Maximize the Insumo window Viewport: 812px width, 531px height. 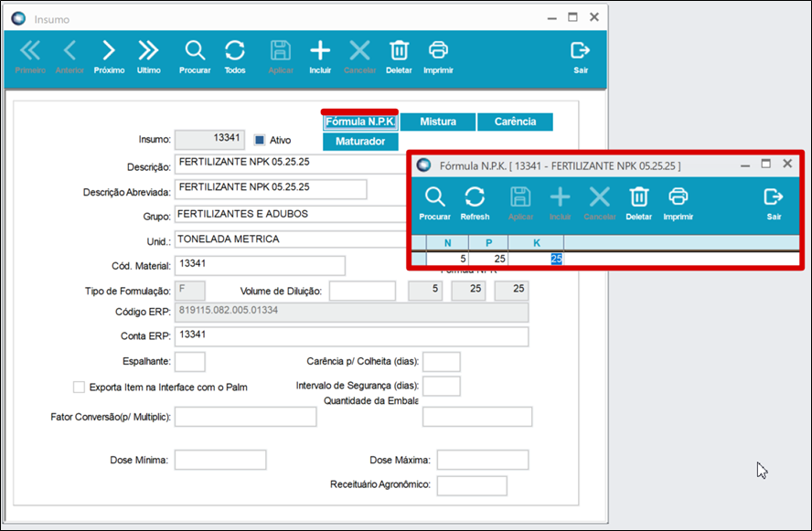tap(572, 17)
